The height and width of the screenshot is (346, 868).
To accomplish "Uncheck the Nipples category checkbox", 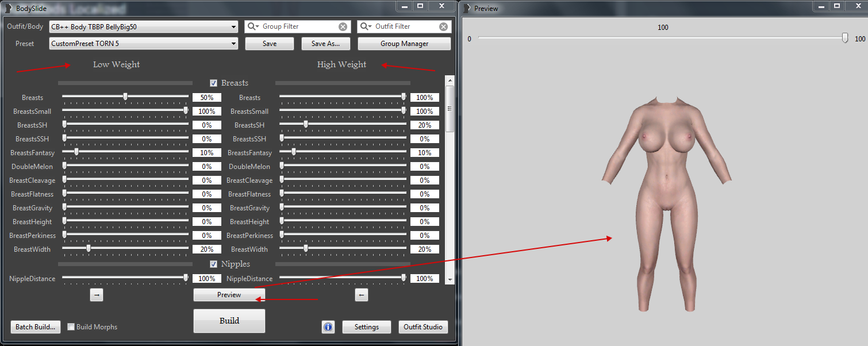I will (214, 264).
